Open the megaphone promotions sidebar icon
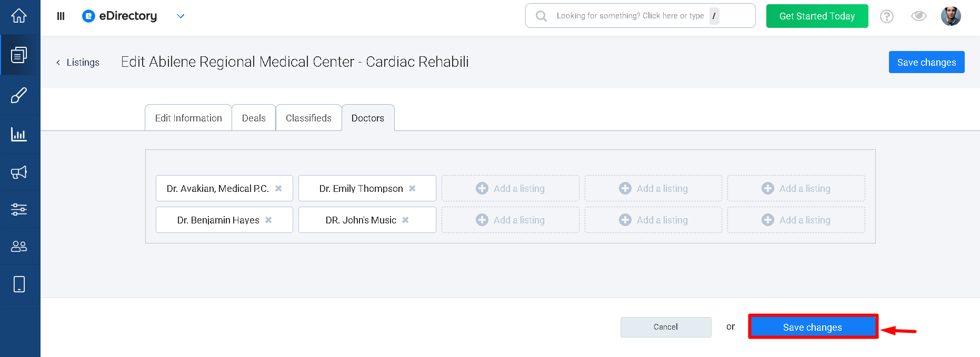 click(x=19, y=172)
